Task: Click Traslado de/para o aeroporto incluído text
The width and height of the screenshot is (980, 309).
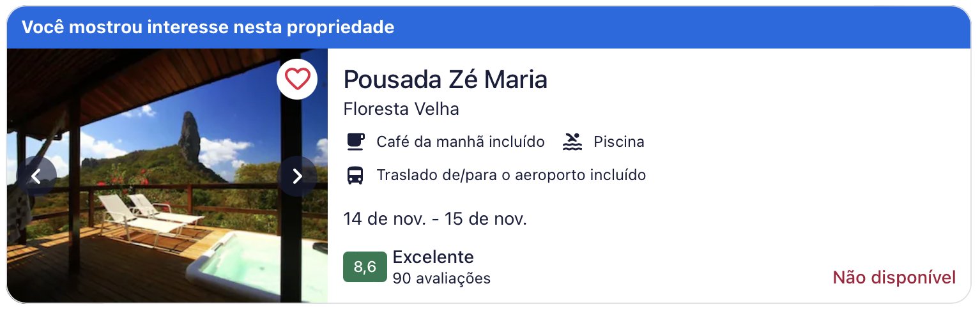Action: 511,175
